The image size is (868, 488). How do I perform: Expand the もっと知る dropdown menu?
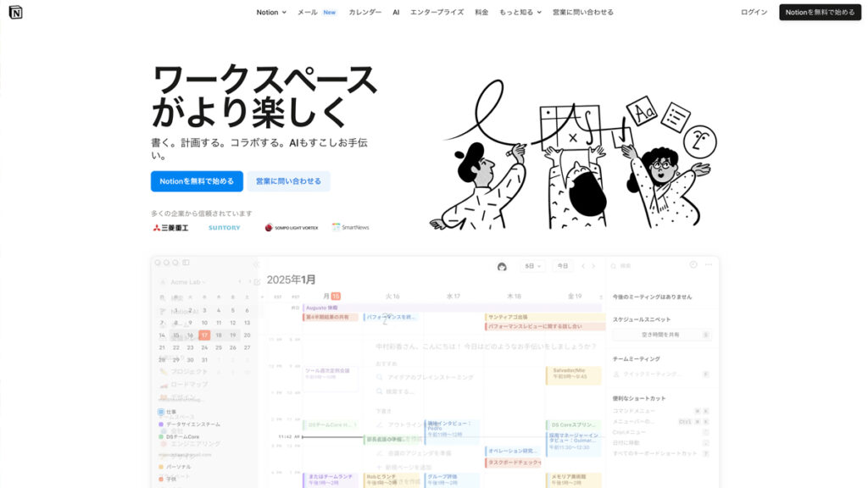coord(520,12)
